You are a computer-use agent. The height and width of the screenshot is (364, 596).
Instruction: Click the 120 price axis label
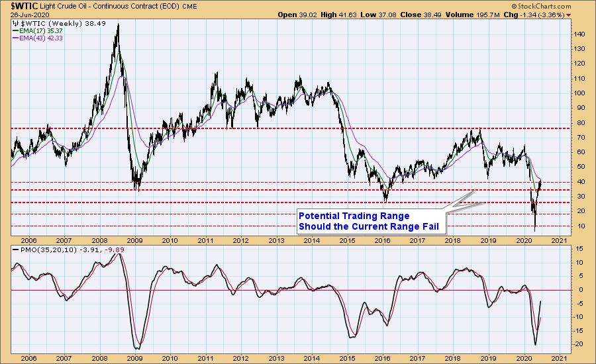pos(579,64)
